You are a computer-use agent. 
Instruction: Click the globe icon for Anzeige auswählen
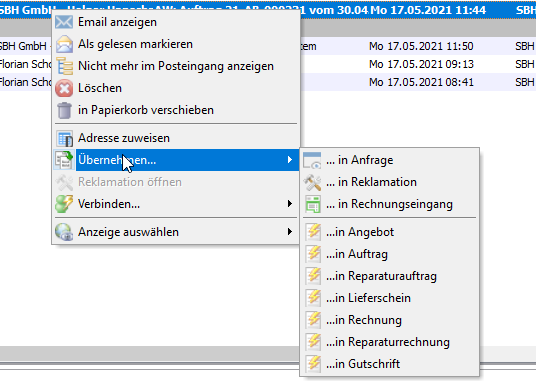click(64, 232)
